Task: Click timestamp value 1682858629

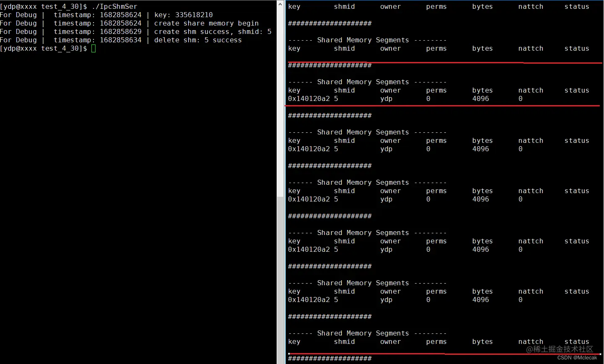Action: [x=121, y=32]
